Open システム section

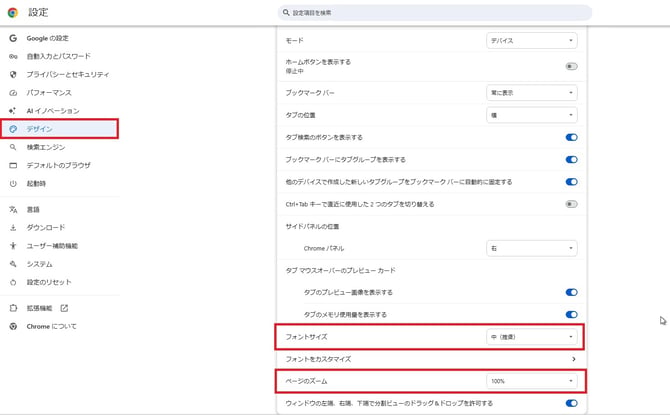point(39,264)
